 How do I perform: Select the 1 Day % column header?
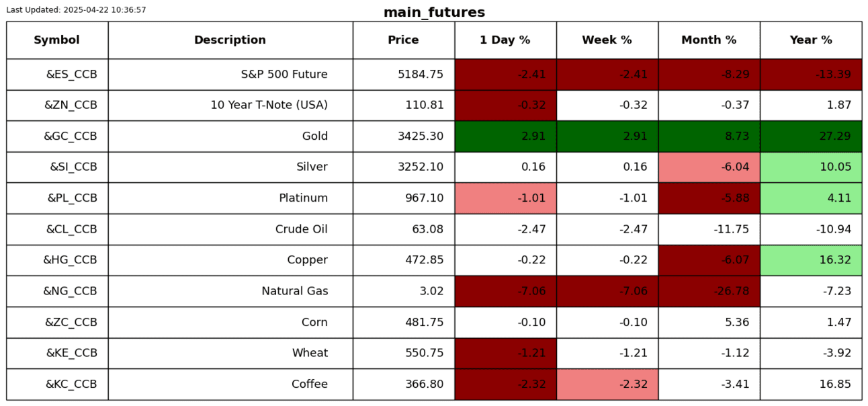tap(505, 40)
